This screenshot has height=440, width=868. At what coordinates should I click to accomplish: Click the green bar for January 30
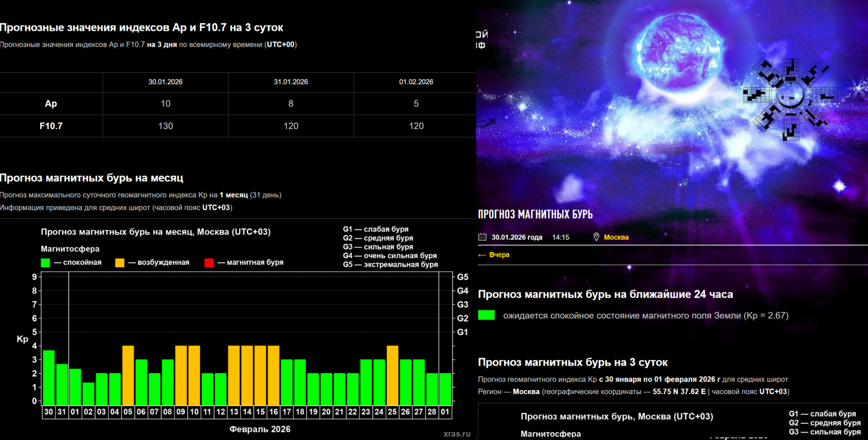(49, 377)
